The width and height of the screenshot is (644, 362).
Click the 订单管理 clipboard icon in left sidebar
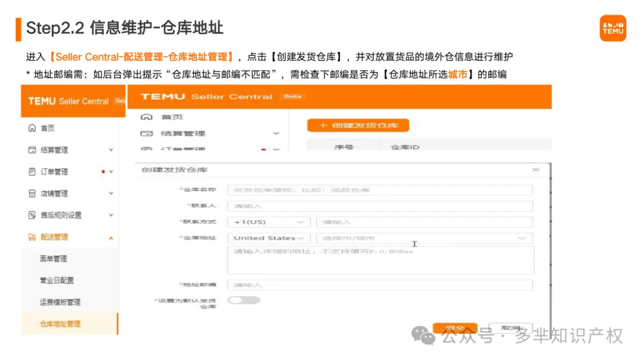coord(32,172)
